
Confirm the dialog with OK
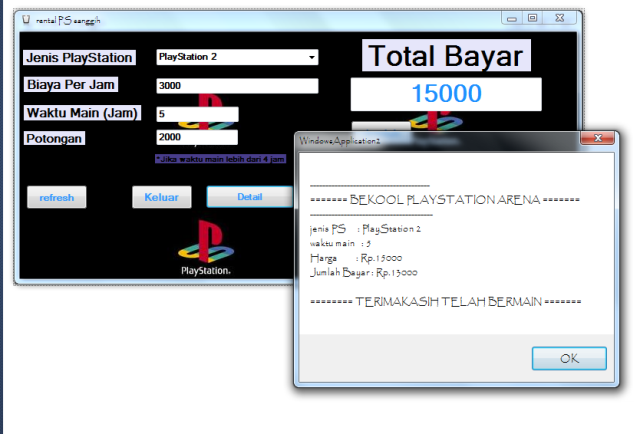[x=569, y=358]
